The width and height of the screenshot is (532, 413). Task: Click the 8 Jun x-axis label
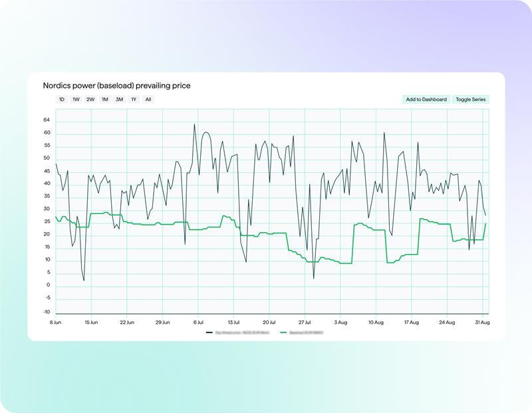coord(55,322)
